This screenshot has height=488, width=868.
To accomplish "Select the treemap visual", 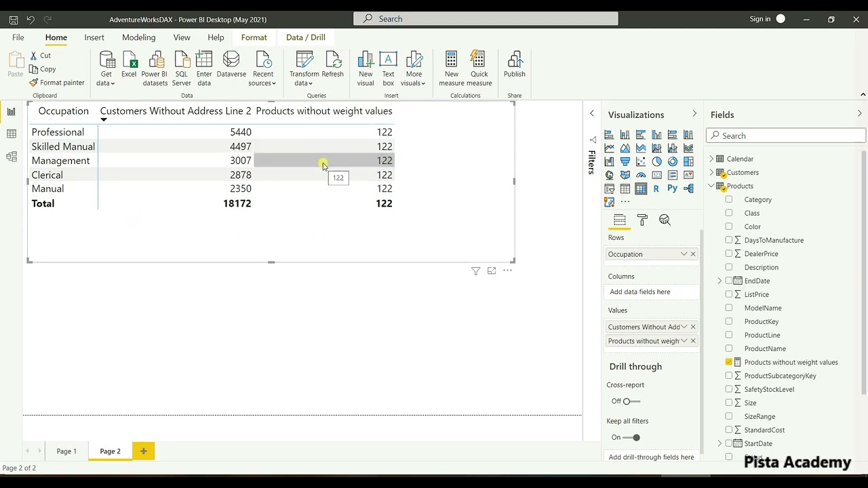I will click(688, 161).
